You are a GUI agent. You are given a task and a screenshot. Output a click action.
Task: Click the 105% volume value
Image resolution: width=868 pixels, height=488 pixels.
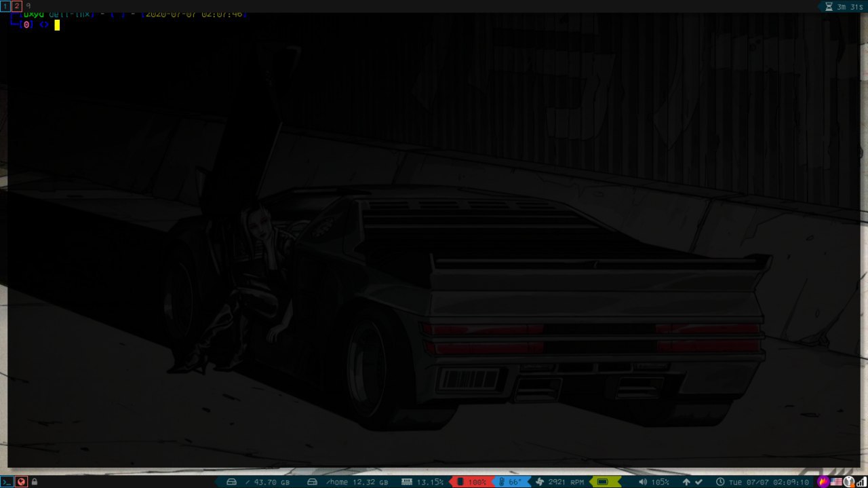[660, 483]
